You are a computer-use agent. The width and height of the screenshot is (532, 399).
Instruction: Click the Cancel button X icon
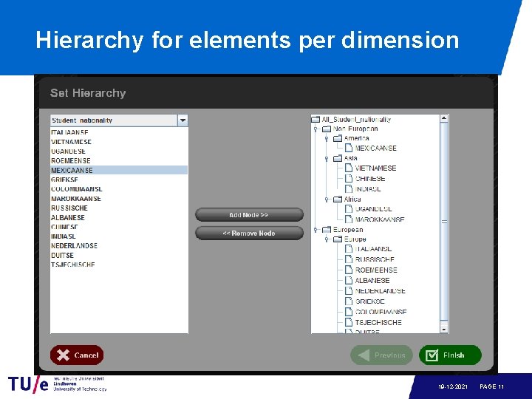[63, 355]
